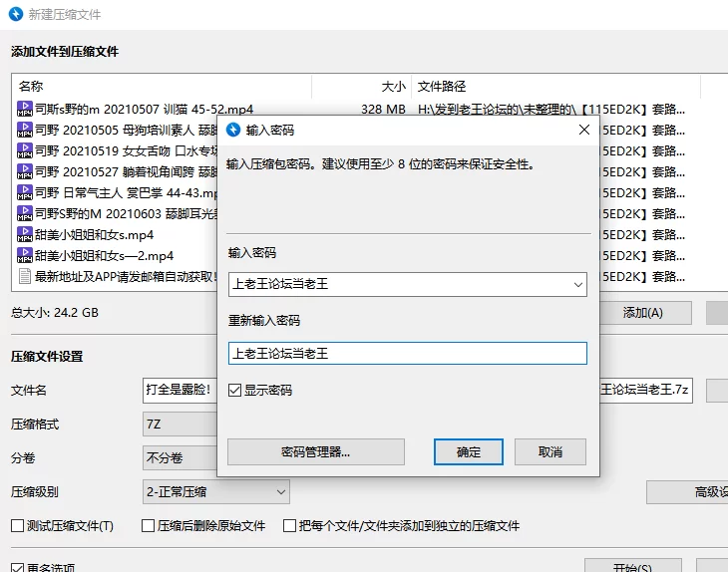Click the Bandizip logo in password dialog title

(x=233, y=130)
